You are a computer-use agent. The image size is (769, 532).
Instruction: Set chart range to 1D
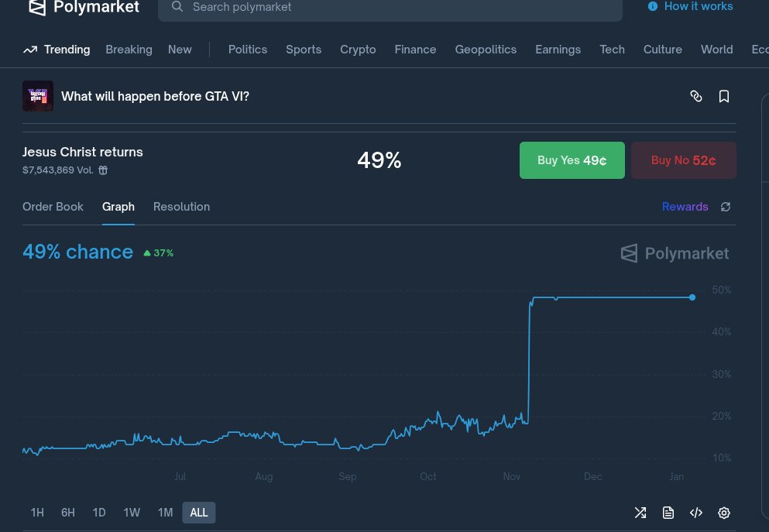coord(99,513)
